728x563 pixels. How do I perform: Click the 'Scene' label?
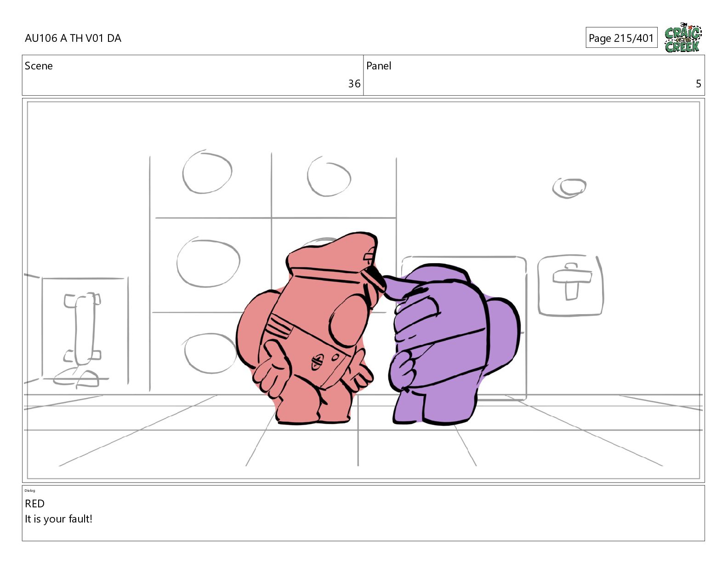(39, 66)
